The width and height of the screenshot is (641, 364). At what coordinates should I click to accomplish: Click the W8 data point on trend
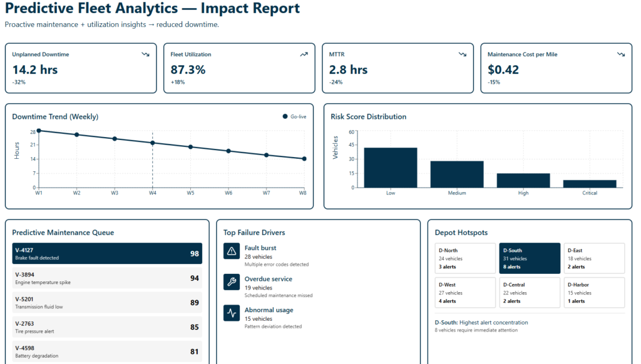(304, 159)
